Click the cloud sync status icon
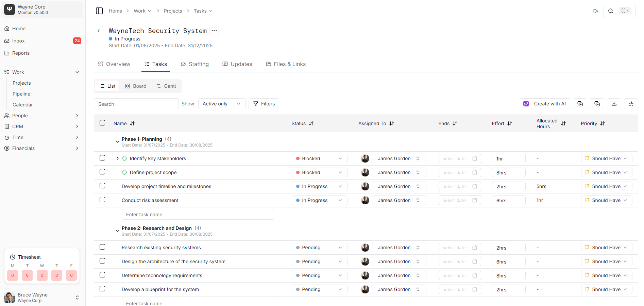 [595, 11]
